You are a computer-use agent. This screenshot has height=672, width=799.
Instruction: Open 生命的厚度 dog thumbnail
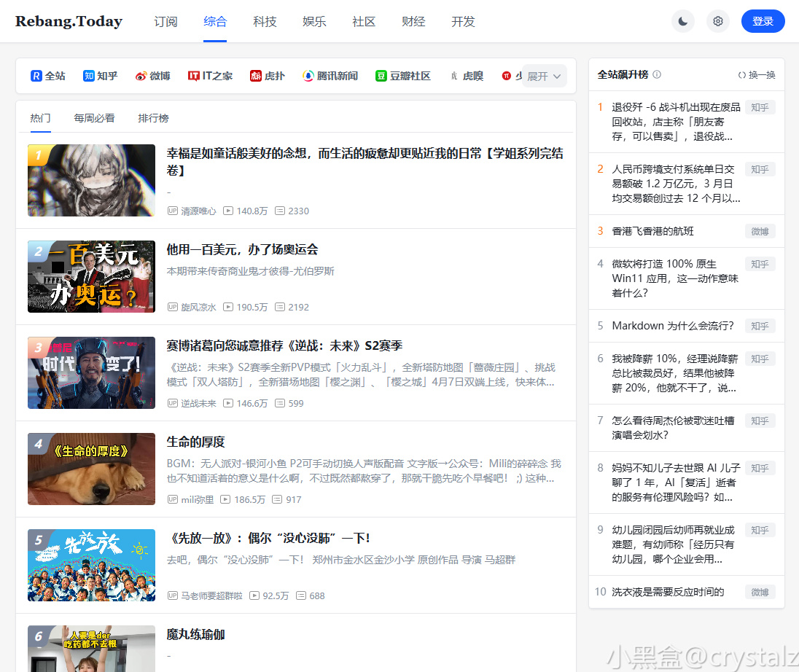(x=91, y=469)
